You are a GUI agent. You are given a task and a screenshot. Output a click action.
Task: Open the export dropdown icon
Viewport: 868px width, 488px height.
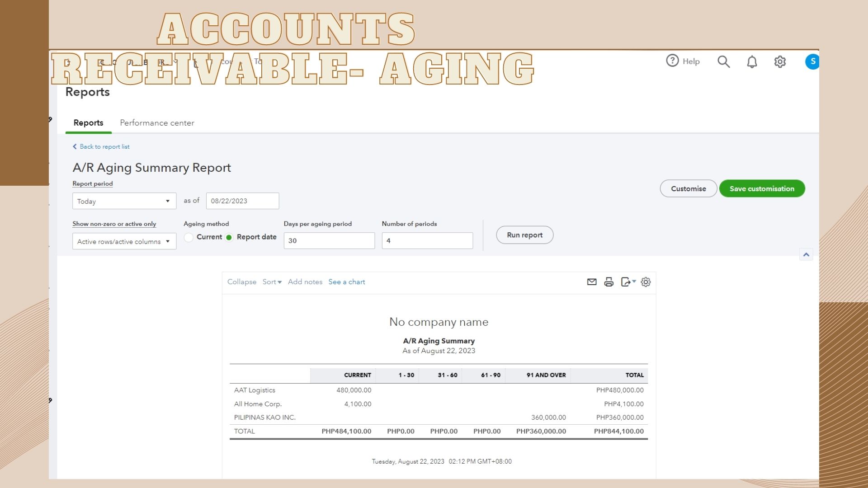(x=628, y=282)
